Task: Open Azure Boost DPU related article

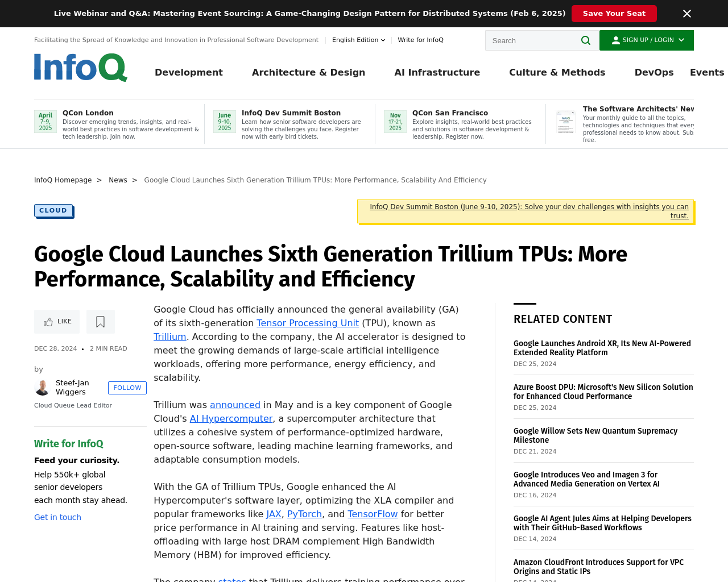Action: [603, 392]
